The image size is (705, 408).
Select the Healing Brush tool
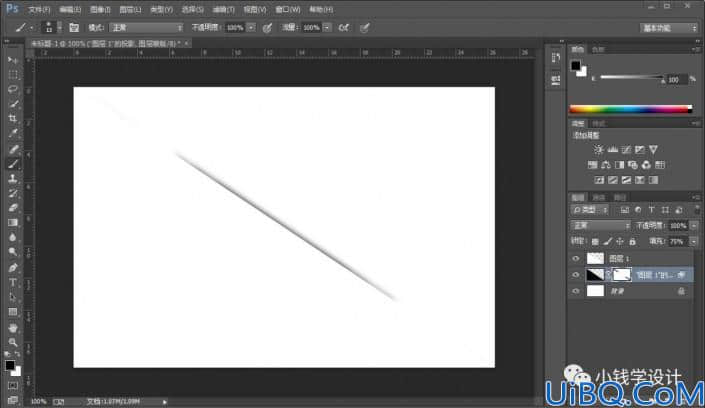13,149
